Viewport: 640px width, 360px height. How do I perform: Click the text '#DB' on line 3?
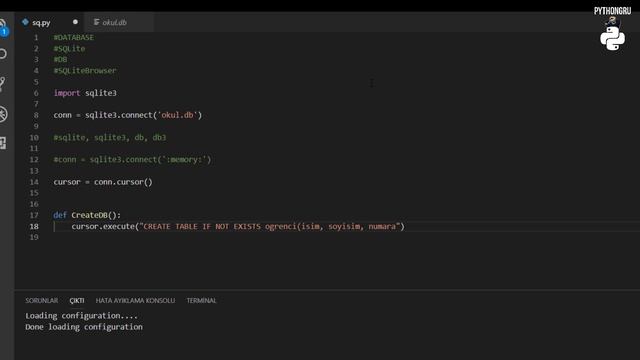click(x=60, y=60)
